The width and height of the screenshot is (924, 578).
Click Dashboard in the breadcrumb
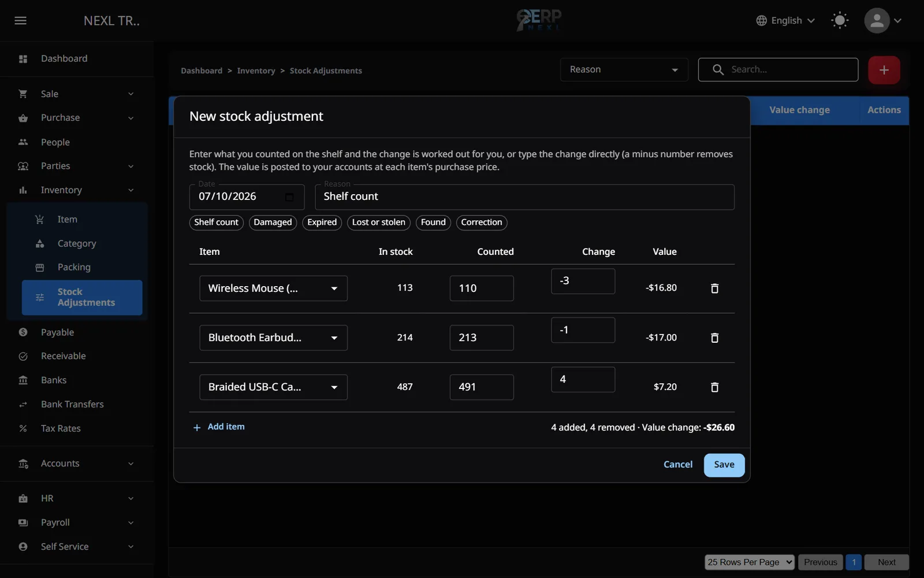[202, 71]
